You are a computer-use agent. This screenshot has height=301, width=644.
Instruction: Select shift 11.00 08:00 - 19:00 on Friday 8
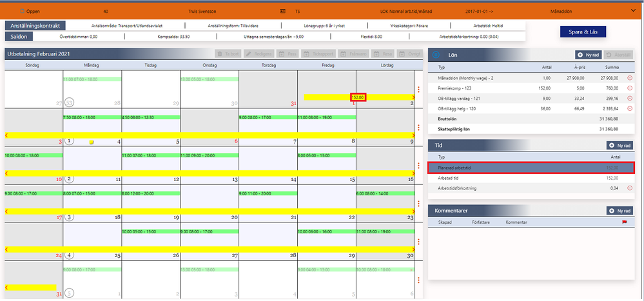click(327, 117)
